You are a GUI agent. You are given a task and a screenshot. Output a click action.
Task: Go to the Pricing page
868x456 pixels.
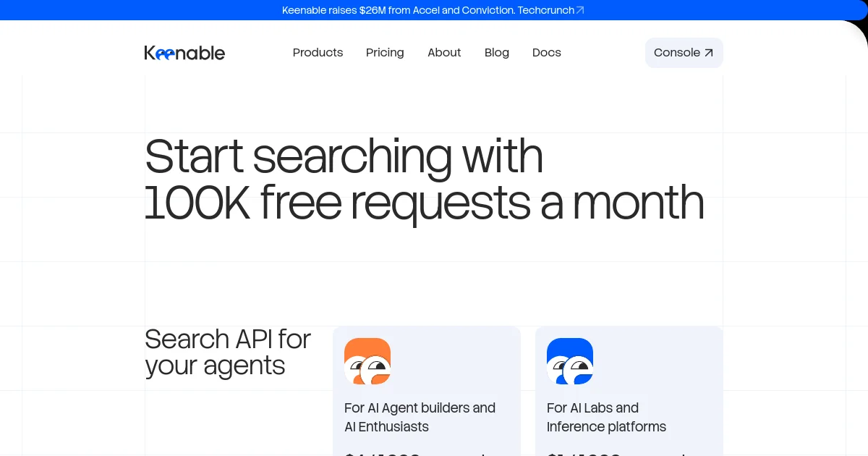385,53
